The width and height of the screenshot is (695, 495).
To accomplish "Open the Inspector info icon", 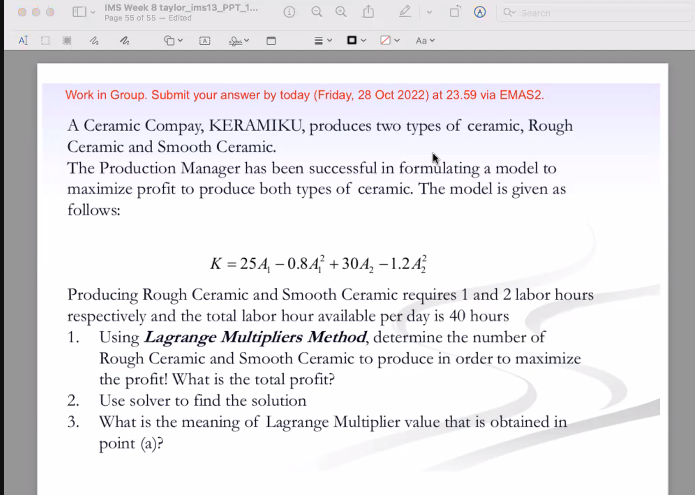I will pyautogui.click(x=289, y=12).
